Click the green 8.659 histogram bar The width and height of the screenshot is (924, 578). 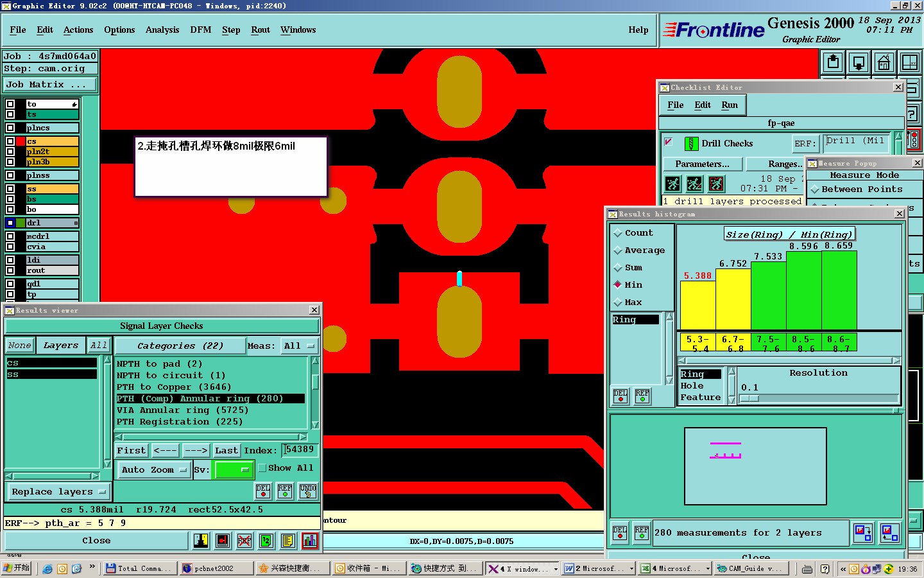pyautogui.click(x=839, y=290)
